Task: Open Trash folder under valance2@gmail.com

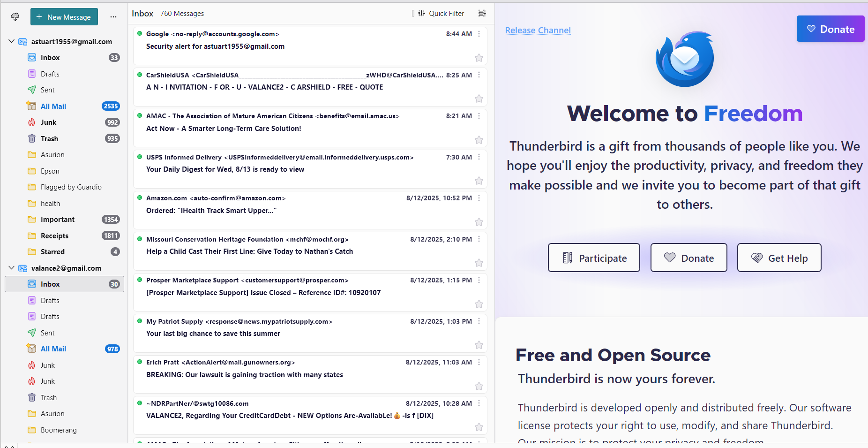Action: 65,398
